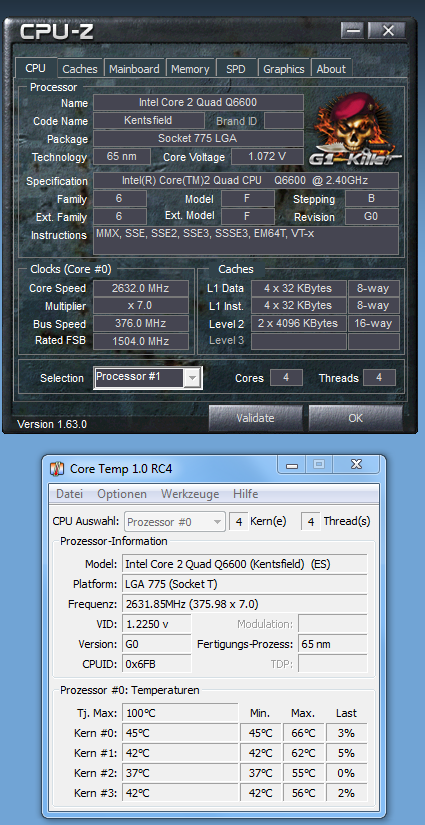Click the Kern #3 Last value 2%
Screen dimensions: 425x825
click(x=346, y=793)
